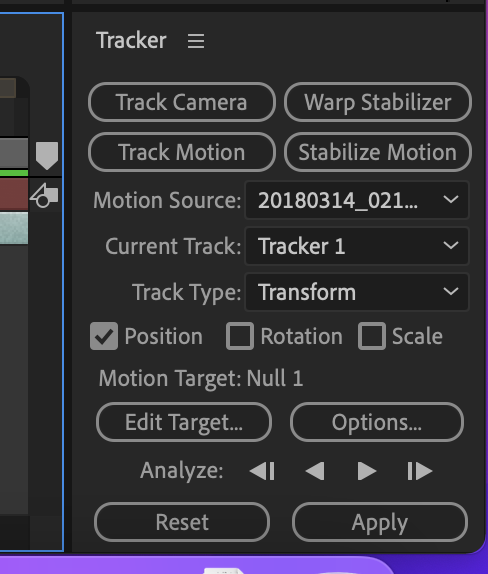Analyze one frame backward
The height and width of the screenshot is (574, 488).
[262, 471]
